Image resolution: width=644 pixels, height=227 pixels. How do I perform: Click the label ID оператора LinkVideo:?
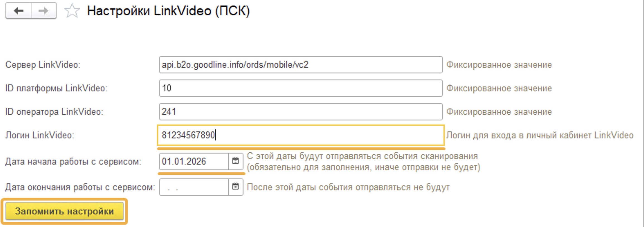pos(54,112)
